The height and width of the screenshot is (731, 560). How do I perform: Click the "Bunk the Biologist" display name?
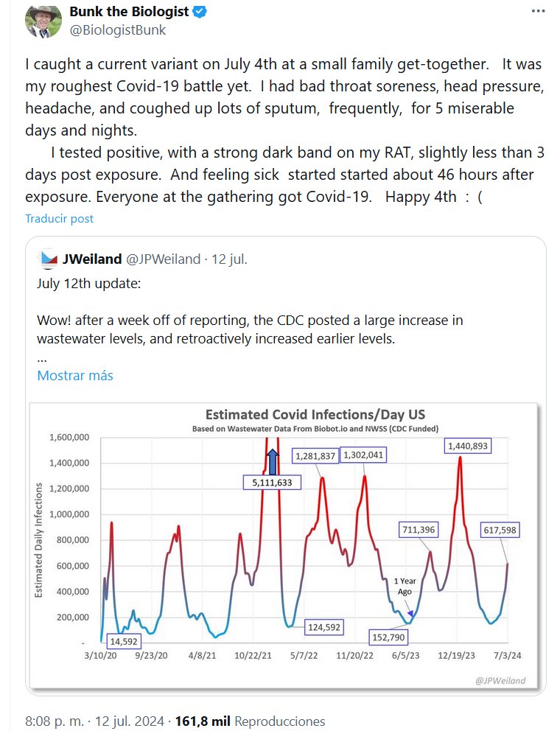(129, 12)
